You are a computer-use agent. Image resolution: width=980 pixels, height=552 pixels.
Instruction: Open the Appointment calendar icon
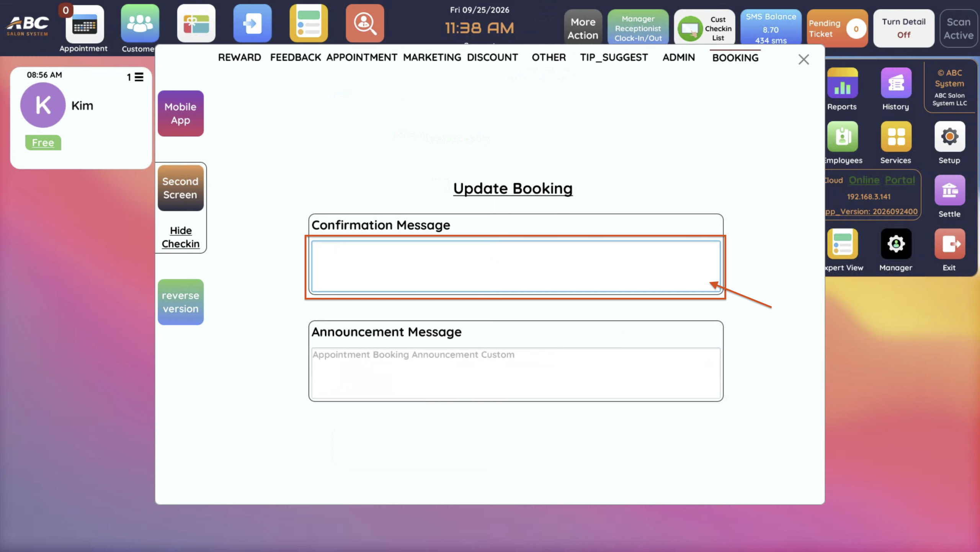pyautogui.click(x=85, y=24)
